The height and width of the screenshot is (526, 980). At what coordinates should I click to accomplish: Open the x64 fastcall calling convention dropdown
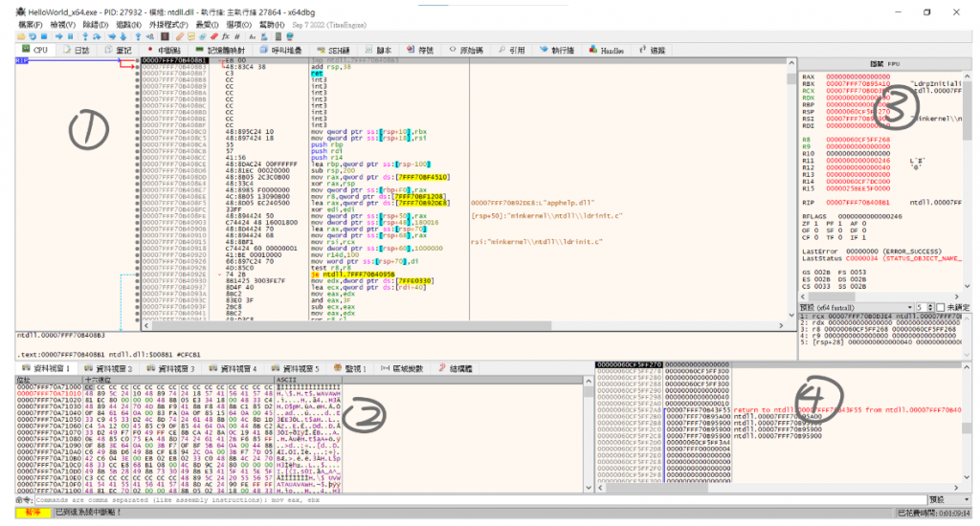click(x=854, y=307)
